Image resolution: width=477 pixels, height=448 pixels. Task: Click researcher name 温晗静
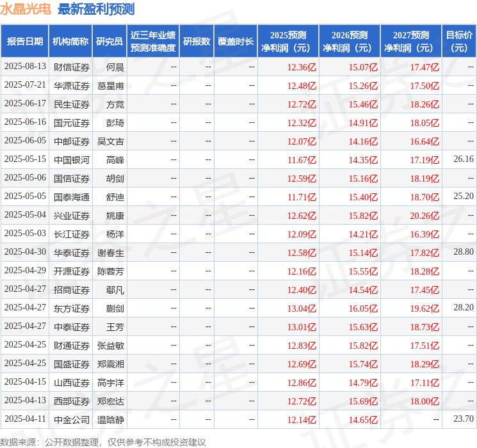tap(110, 419)
